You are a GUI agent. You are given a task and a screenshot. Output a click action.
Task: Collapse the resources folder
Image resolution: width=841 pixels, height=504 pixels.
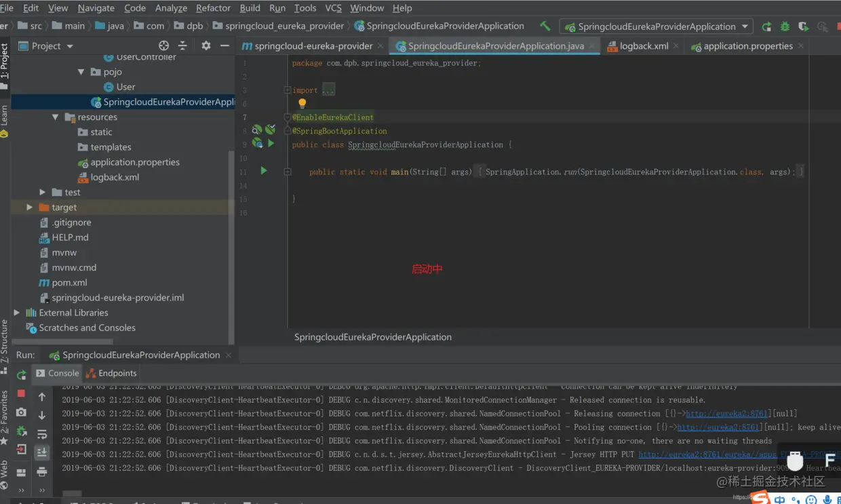pos(56,117)
